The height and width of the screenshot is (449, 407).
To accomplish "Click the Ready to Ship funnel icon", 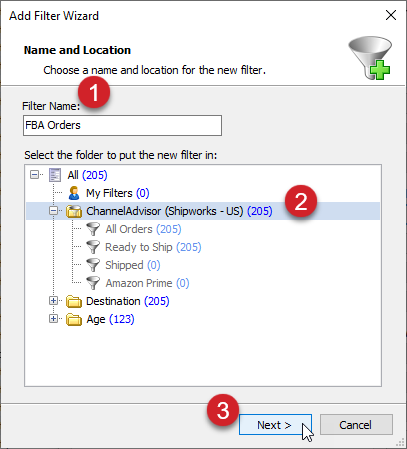I will click(x=93, y=247).
